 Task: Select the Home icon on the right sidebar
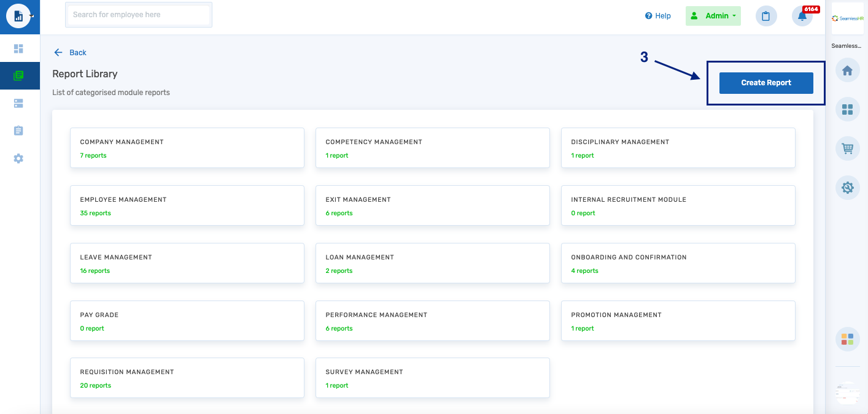(847, 70)
